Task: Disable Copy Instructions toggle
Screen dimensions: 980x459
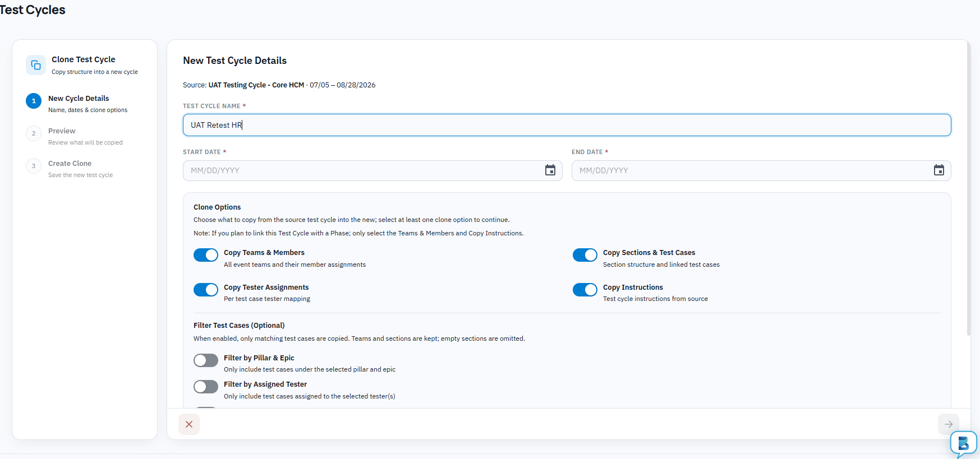Action: [585, 290]
